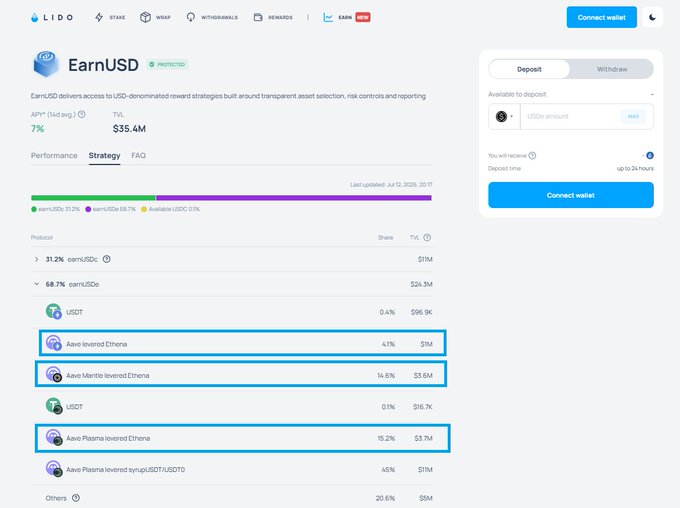Click 'up to 24 hours' deposit time
The image size is (680, 508).
point(635,168)
